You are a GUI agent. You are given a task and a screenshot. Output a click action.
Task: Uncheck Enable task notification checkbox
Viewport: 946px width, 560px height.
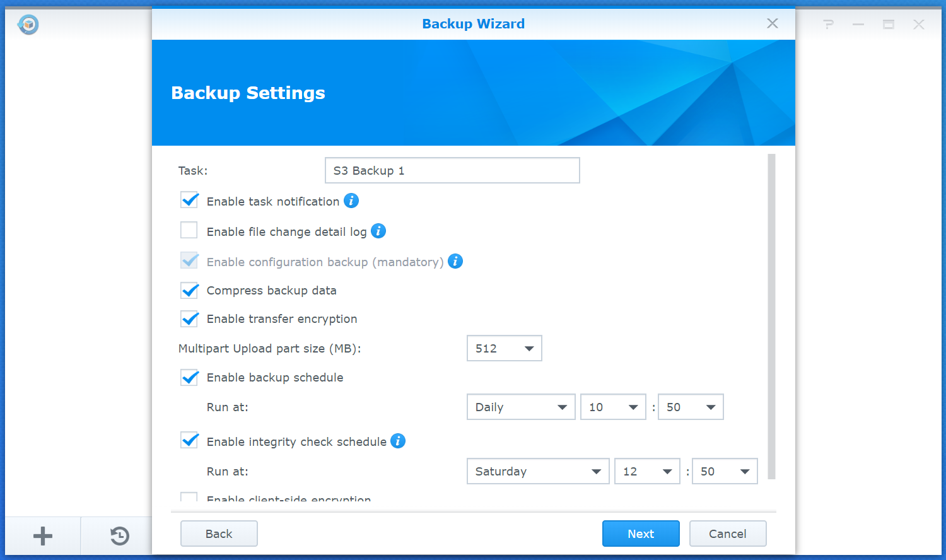pyautogui.click(x=189, y=201)
